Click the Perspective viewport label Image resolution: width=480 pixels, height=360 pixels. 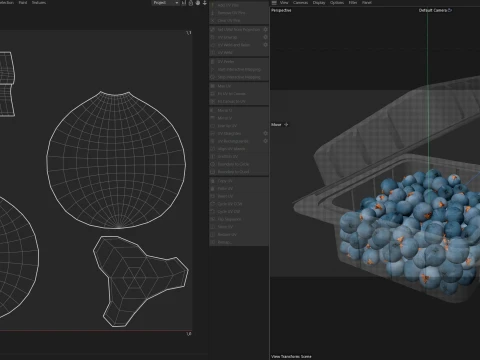pos(281,10)
